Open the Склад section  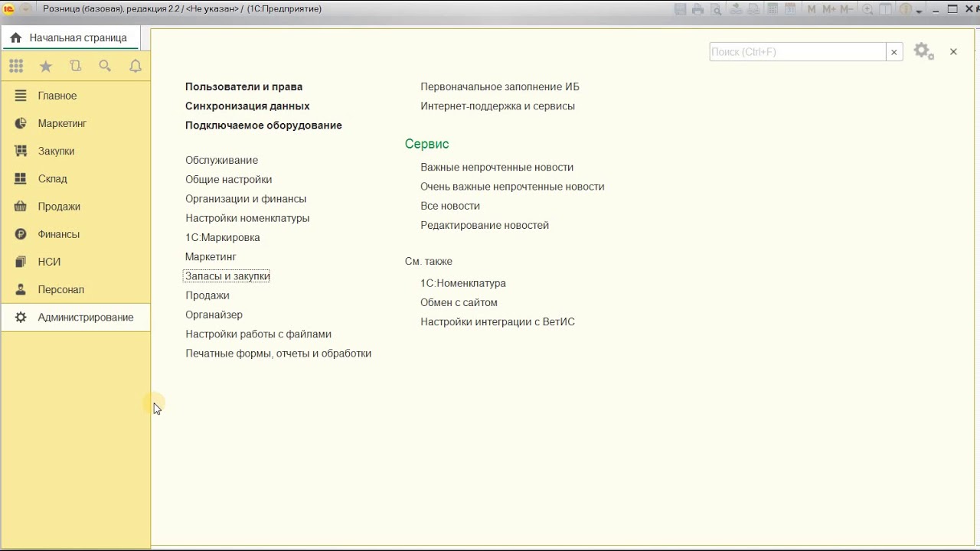tap(76, 178)
